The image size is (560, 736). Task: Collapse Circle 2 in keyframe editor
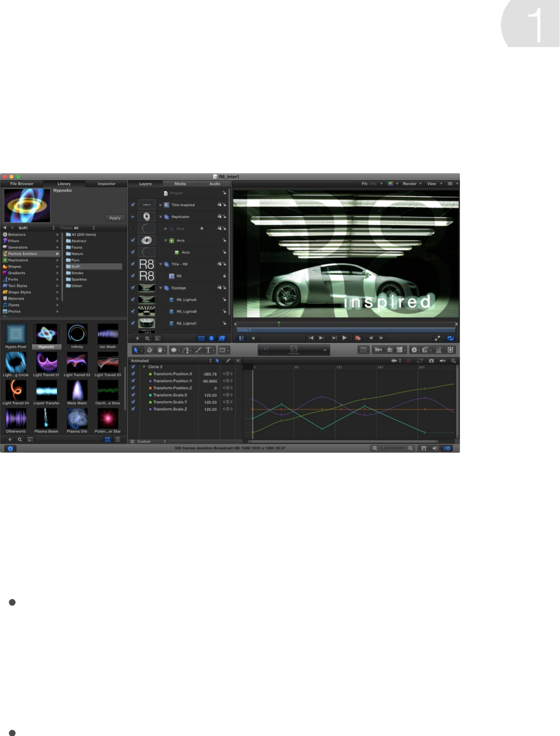pyautogui.click(x=144, y=367)
